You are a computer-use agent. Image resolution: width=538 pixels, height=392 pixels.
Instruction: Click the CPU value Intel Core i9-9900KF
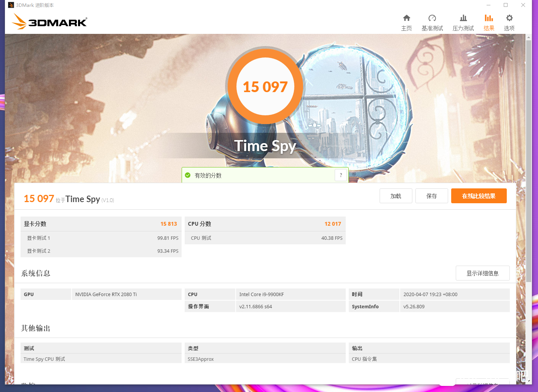point(262,294)
